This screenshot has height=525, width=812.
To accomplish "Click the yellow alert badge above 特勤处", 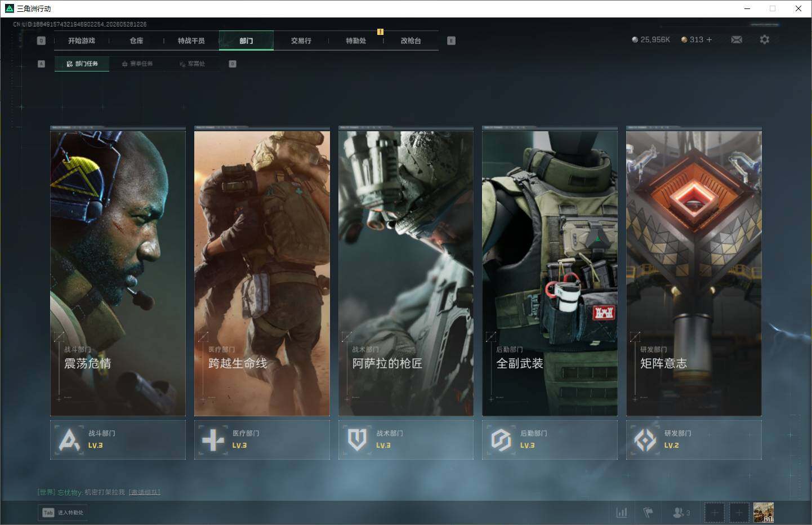I will pyautogui.click(x=380, y=32).
